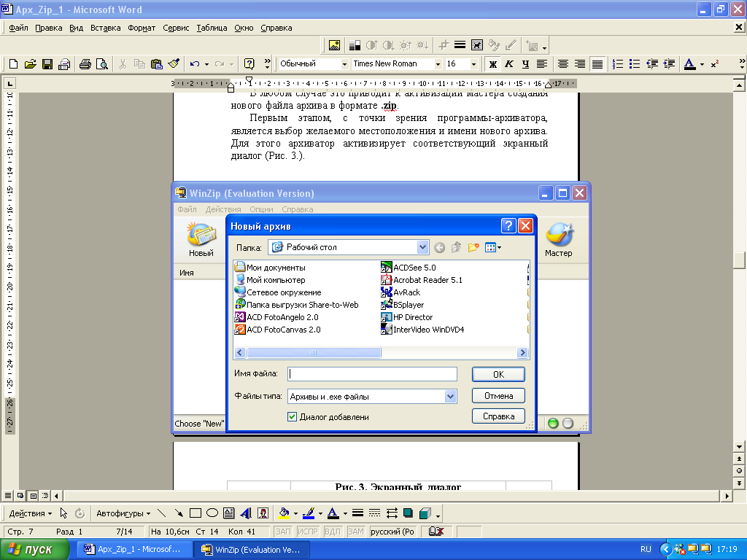
Task: Select the Line drawing tool
Action: [161, 513]
